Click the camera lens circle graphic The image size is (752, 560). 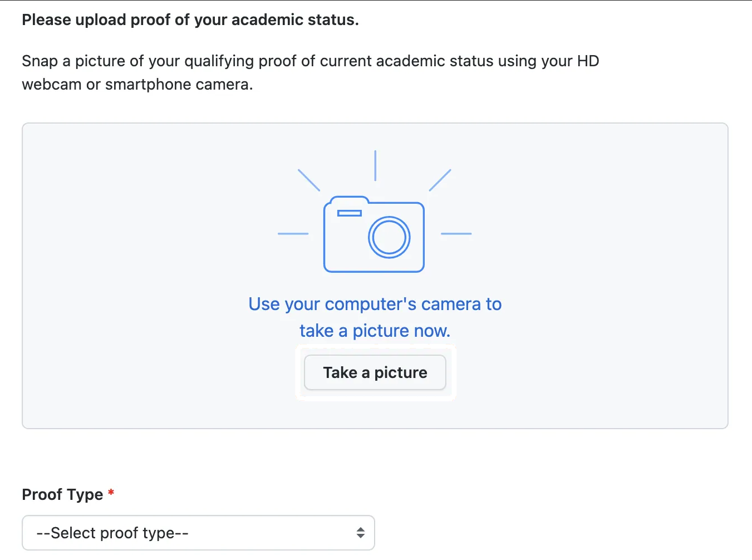click(x=390, y=237)
